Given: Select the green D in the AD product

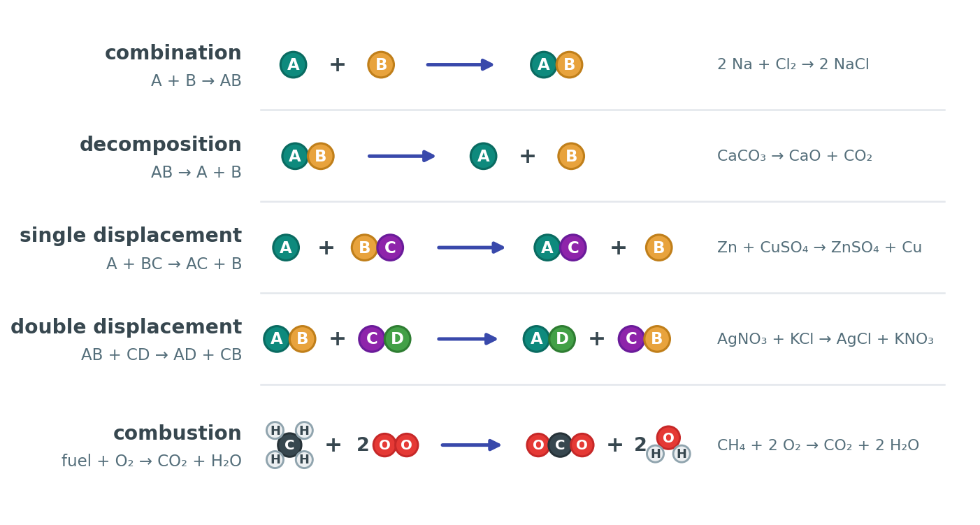Looking at the screenshot, I should pos(562,339).
